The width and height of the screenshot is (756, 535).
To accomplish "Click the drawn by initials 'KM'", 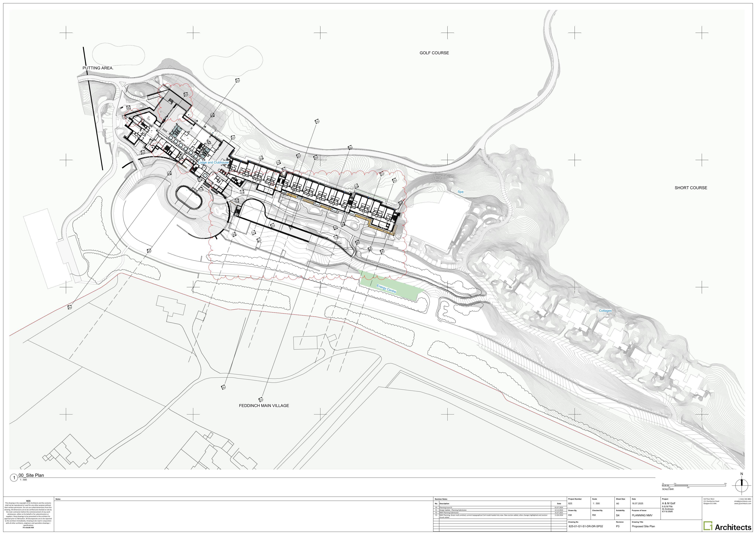I will (x=570, y=515).
